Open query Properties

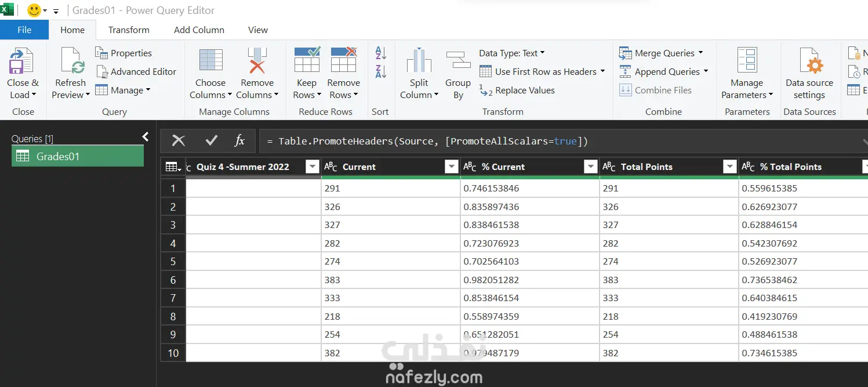click(x=124, y=53)
